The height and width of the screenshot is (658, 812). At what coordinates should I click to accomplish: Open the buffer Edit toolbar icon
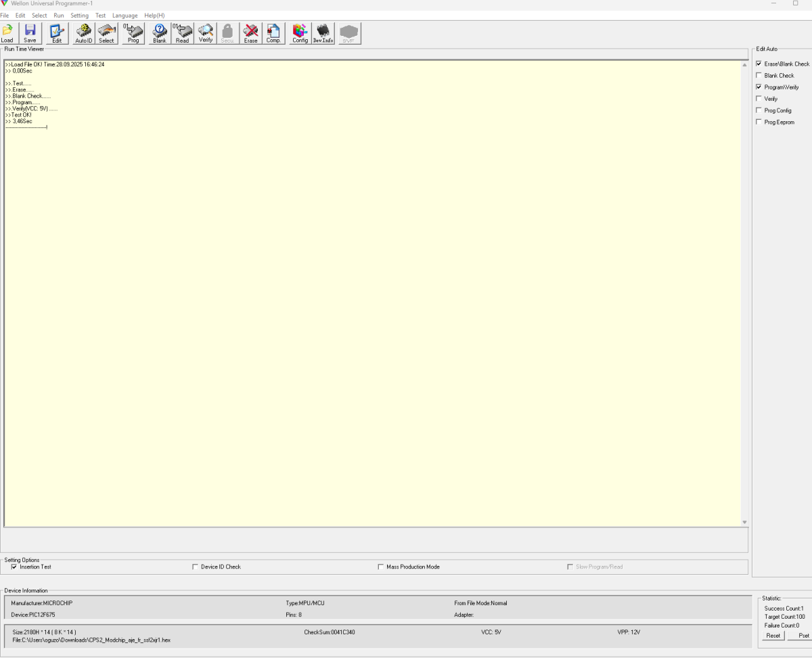click(57, 33)
